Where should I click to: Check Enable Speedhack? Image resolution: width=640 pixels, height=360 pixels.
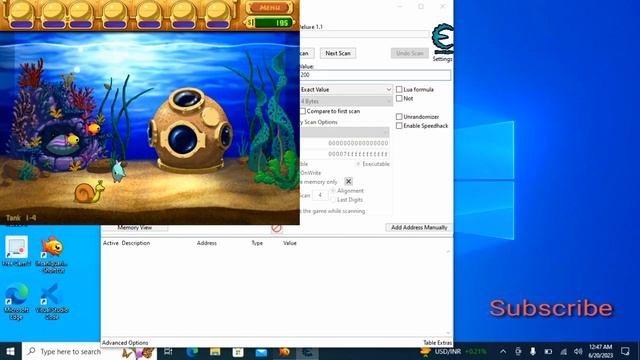tap(399, 126)
